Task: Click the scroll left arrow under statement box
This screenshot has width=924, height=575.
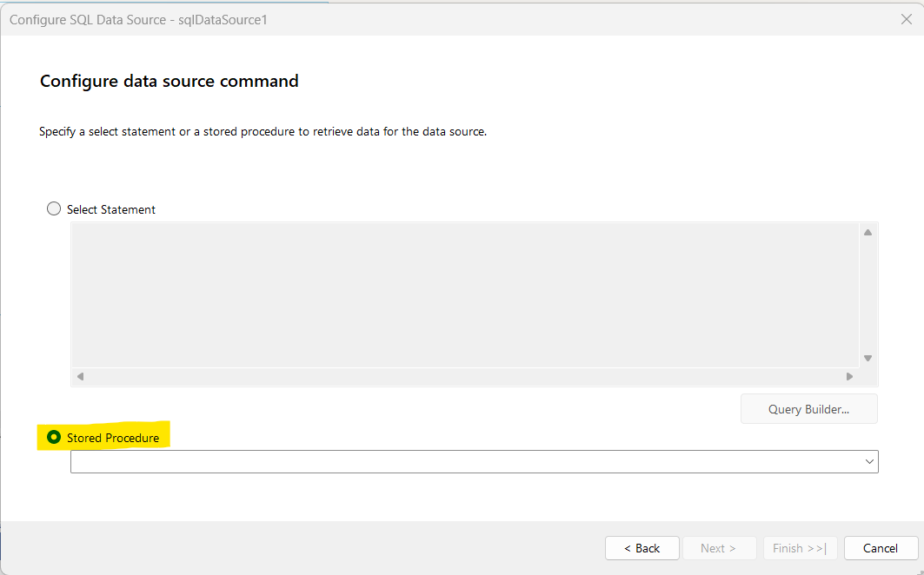Action: [x=80, y=377]
